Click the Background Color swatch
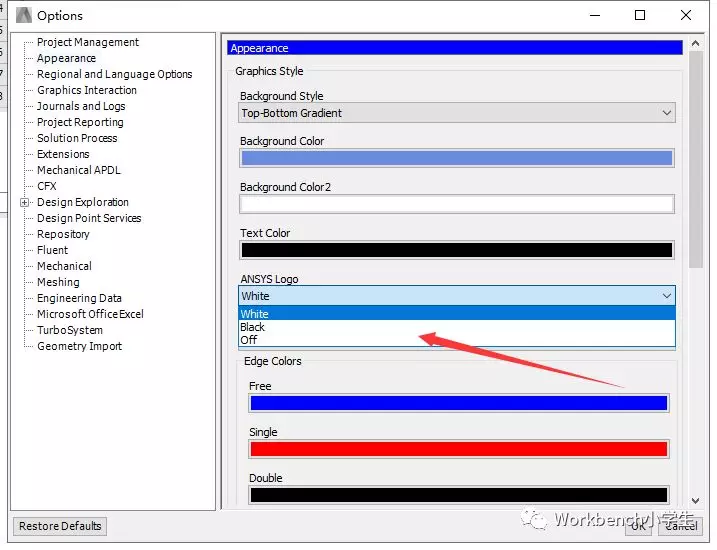This screenshot has width=717, height=550. (x=457, y=158)
